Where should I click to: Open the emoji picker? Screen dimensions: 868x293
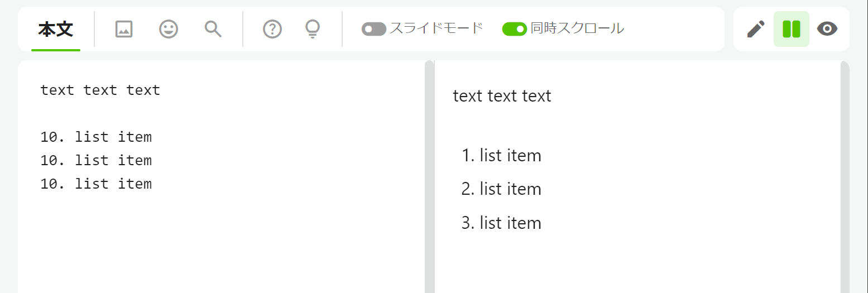[169, 29]
